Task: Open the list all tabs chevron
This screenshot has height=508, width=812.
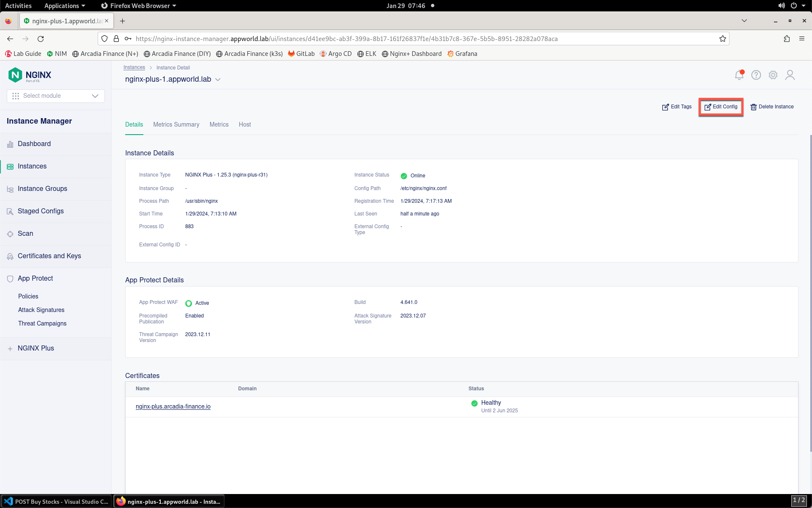Action: pyautogui.click(x=744, y=21)
